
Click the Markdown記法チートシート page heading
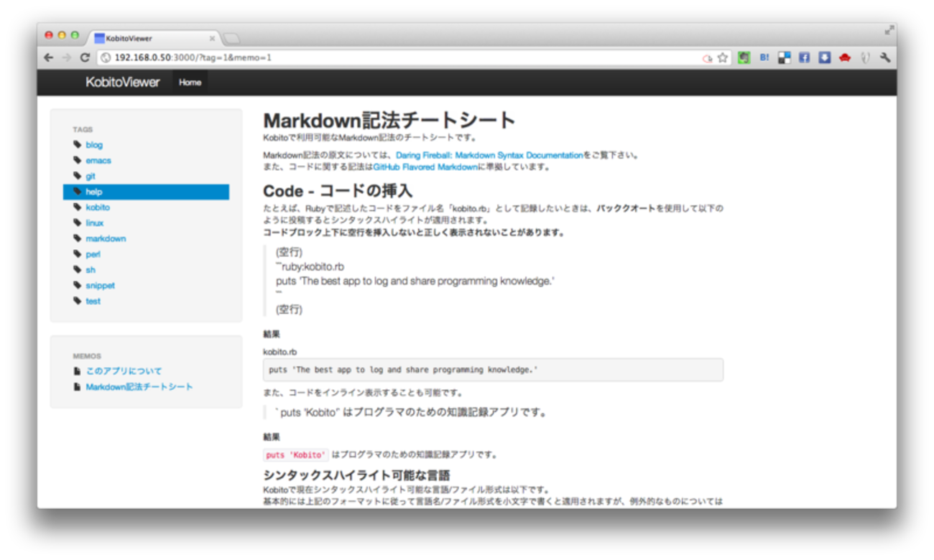coord(389,121)
